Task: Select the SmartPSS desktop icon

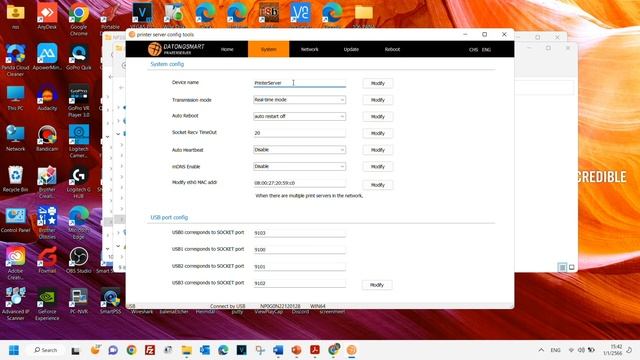Action: (x=110, y=301)
